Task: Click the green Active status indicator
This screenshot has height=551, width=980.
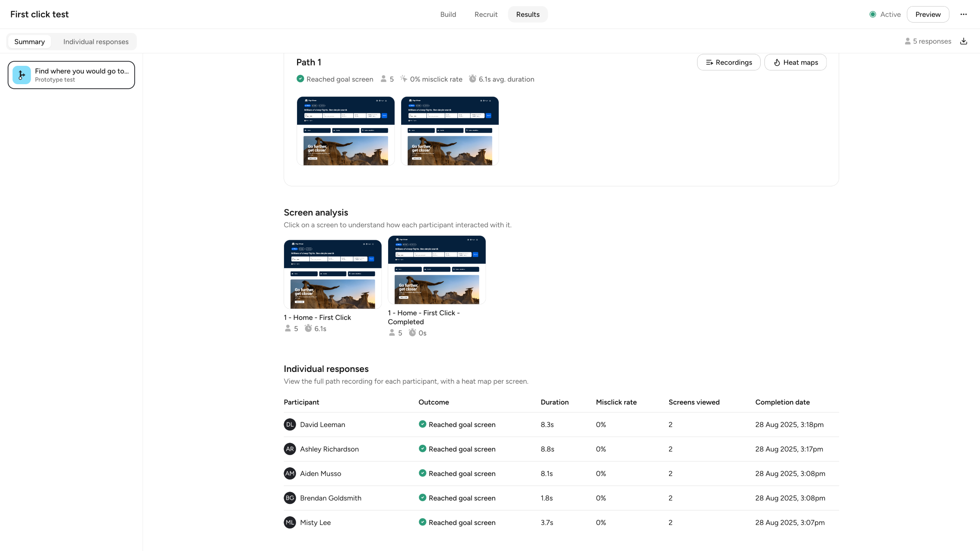Action: (873, 14)
